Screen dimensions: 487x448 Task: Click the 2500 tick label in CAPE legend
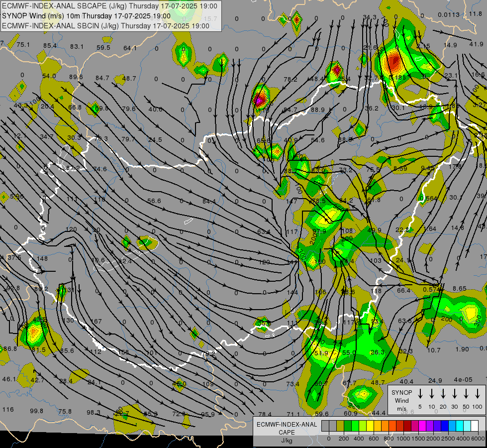click(x=448, y=439)
